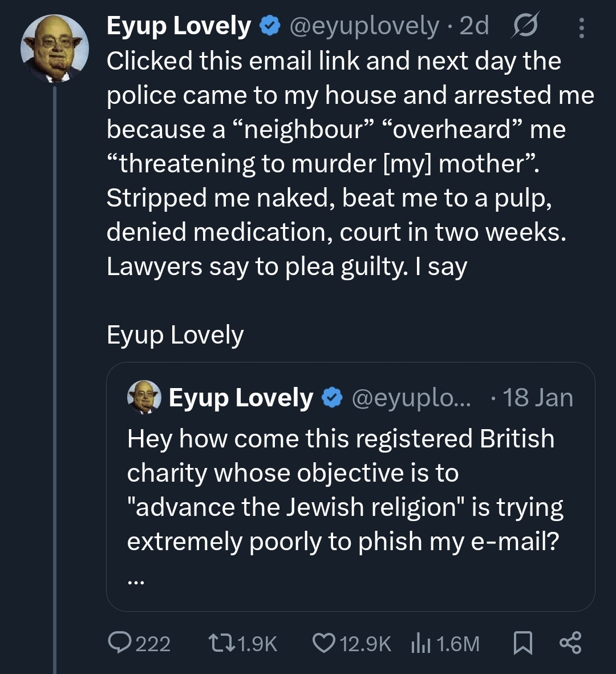Open the main tweet text about the email link
Viewport: 616px width, 674px height.
[x=342, y=164]
